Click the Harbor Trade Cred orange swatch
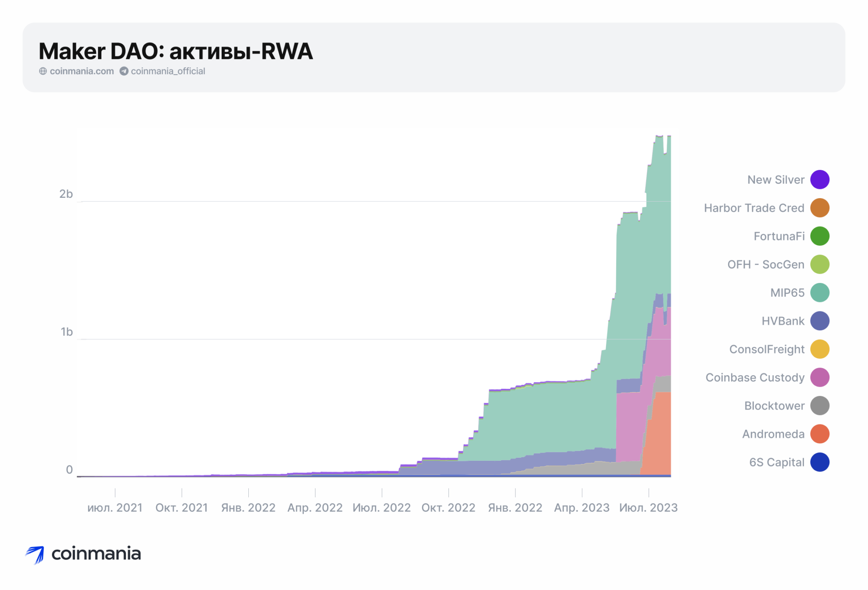The height and width of the screenshot is (590, 868). point(820,208)
